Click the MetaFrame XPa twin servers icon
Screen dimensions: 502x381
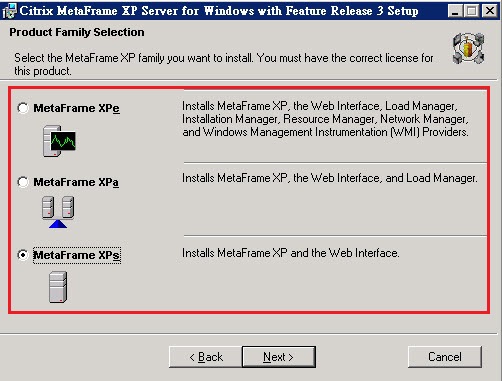58,212
